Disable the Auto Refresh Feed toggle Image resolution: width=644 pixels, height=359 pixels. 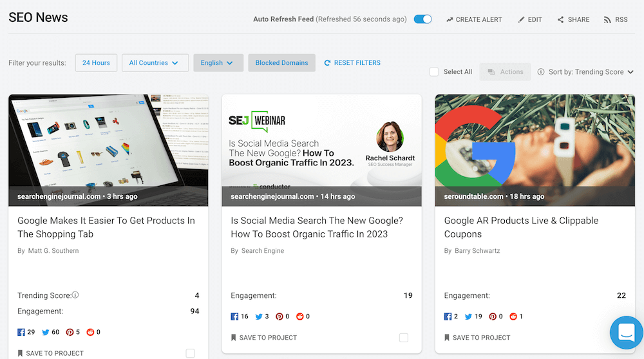click(422, 19)
